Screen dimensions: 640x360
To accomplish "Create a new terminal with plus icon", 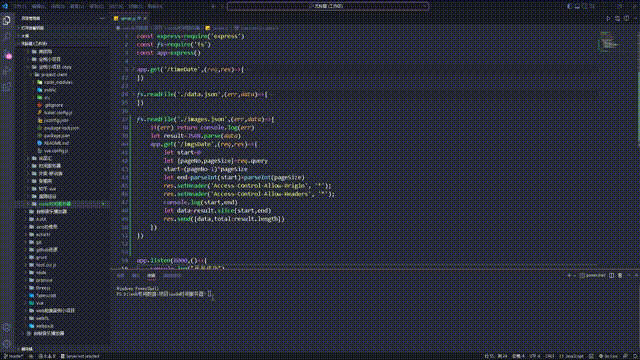I will tap(569, 276).
